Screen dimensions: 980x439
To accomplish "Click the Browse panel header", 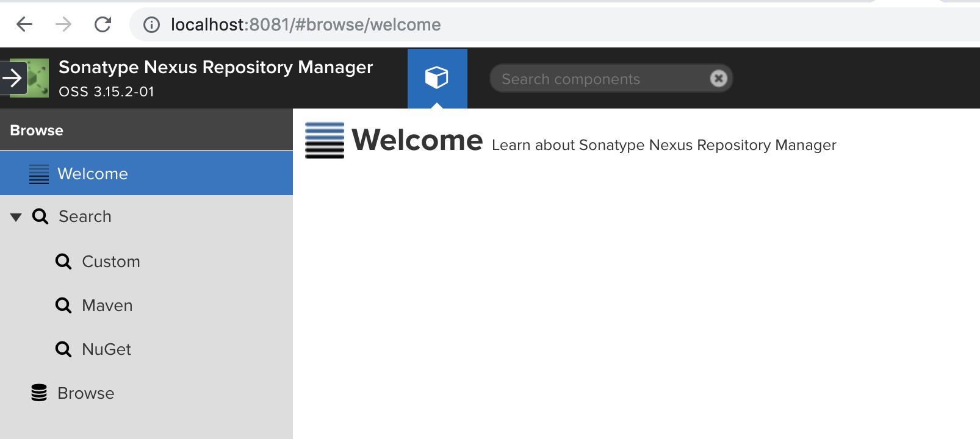I will tap(146, 130).
